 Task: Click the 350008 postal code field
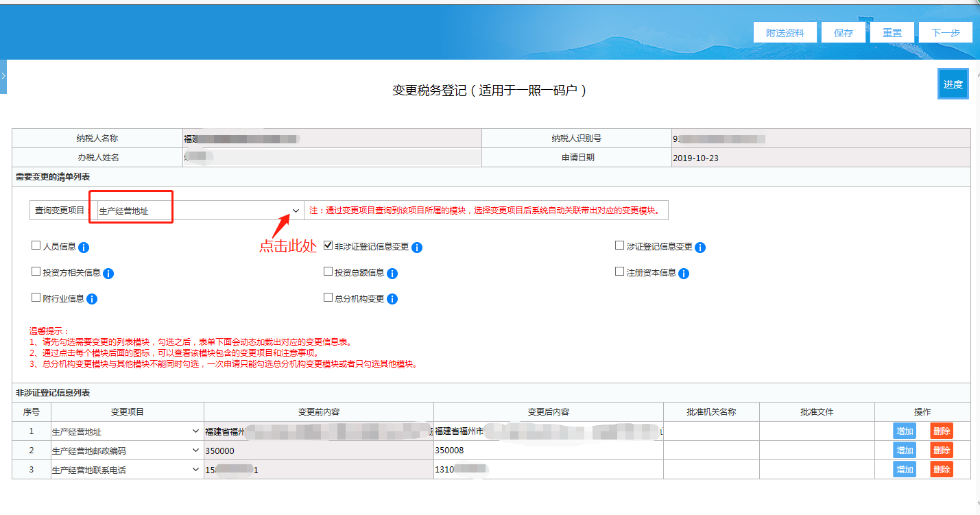tap(547, 451)
